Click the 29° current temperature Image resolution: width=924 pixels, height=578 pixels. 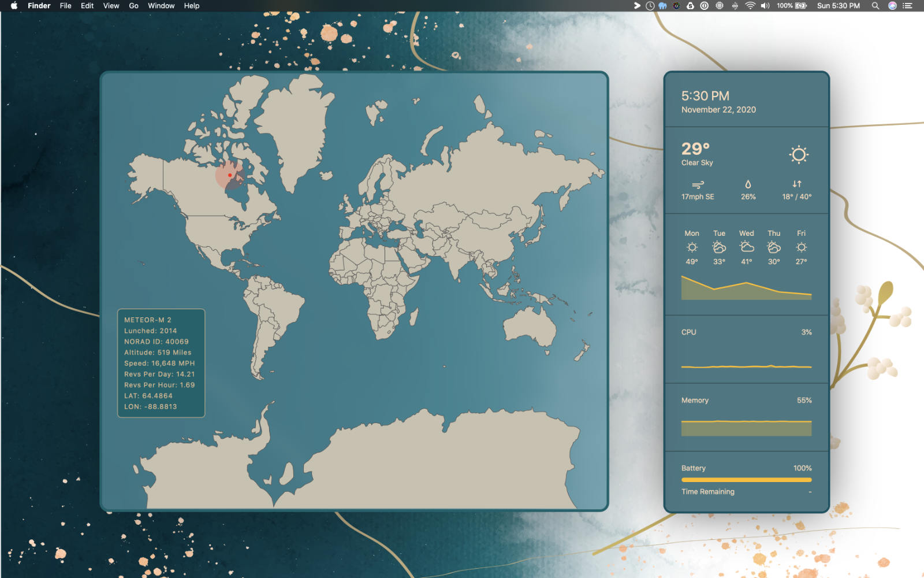coord(695,149)
